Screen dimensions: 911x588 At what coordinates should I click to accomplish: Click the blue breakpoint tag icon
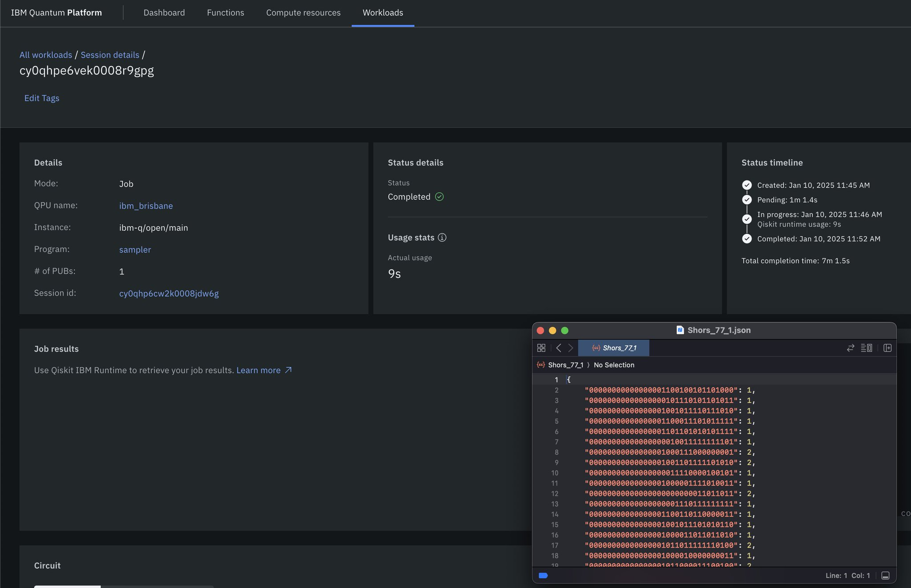[543, 576]
